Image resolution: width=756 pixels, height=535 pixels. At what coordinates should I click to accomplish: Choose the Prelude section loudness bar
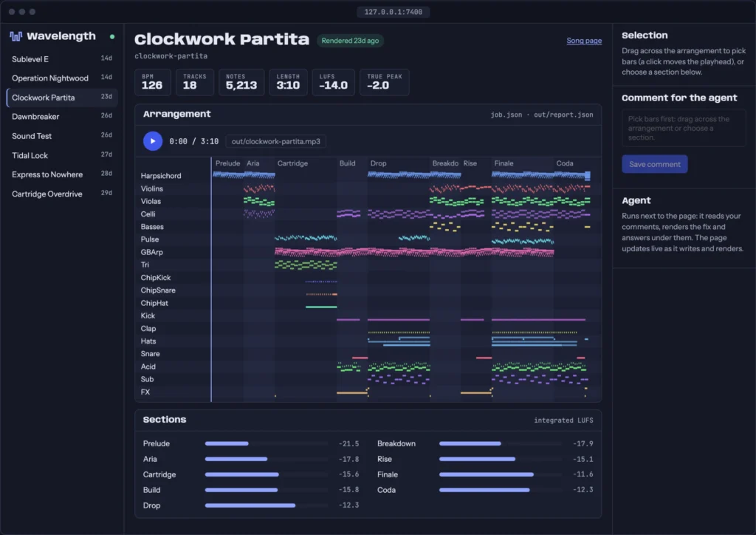pos(266,443)
